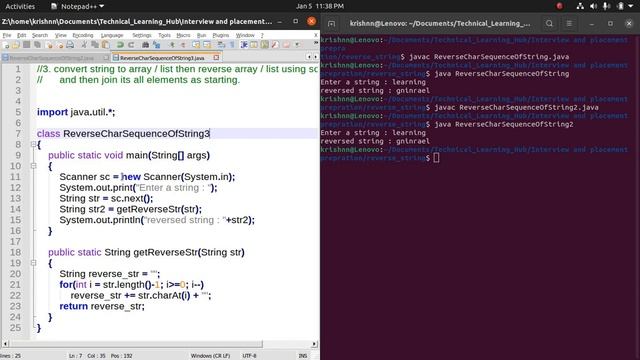Click the Zoom In toolbar icon
This screenshot has width=640, height=360.
pyautogui.click(x=172, y=44)
